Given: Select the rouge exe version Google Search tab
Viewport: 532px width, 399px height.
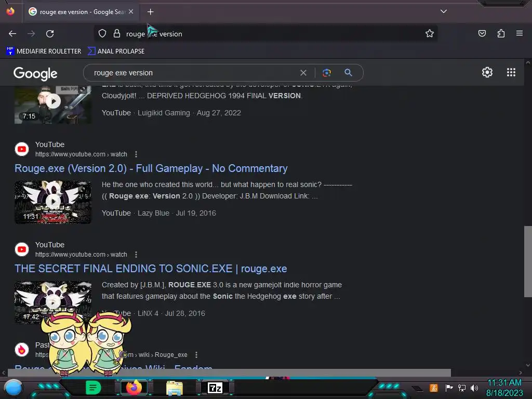Looking at the screenshot, I should point(82,11).
